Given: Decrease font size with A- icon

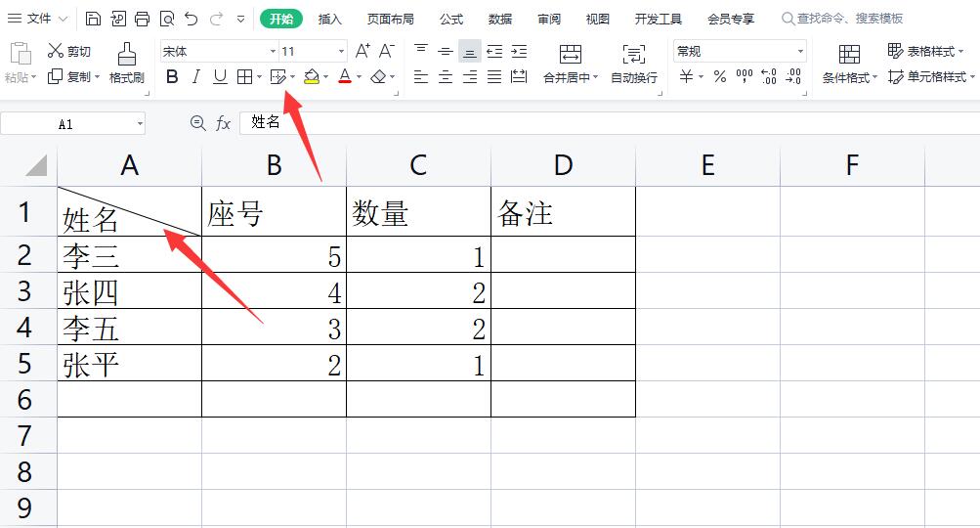Looking at the screenshot, I should pyautogui.click(x=387, y=51).
